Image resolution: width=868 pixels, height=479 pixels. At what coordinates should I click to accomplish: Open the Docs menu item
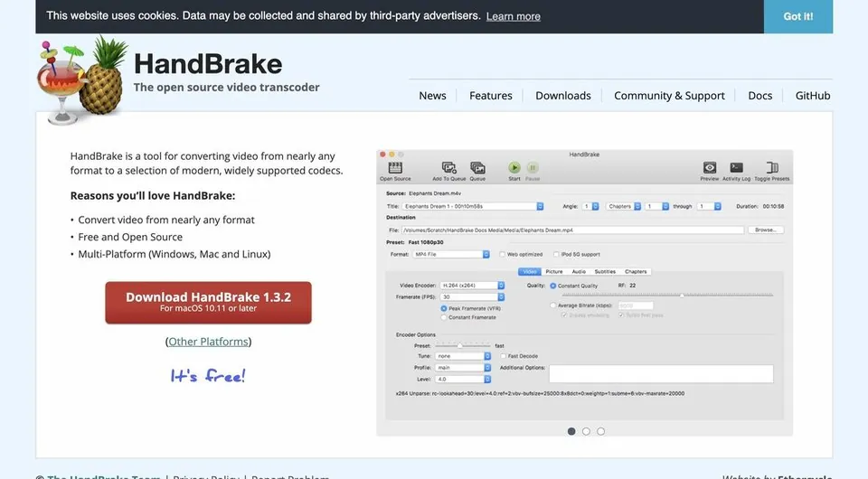pos(760,96)
